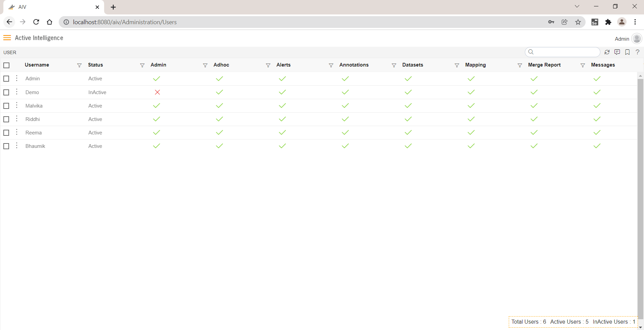Image resolution: width=644 pixels, height=330 pixels.
Task: Go back to the previous page
Action: [9, 22]
